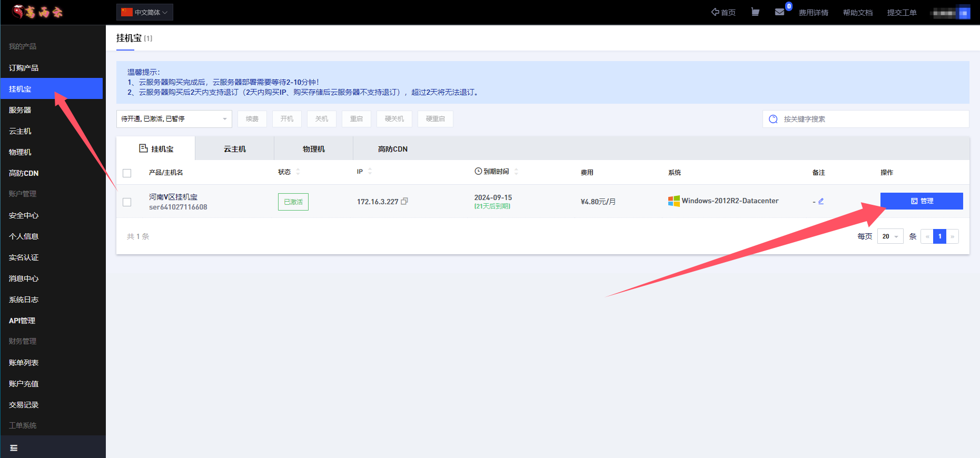Go to pagination page 1
Screen dimensions: 980x458
click(940, 236)
